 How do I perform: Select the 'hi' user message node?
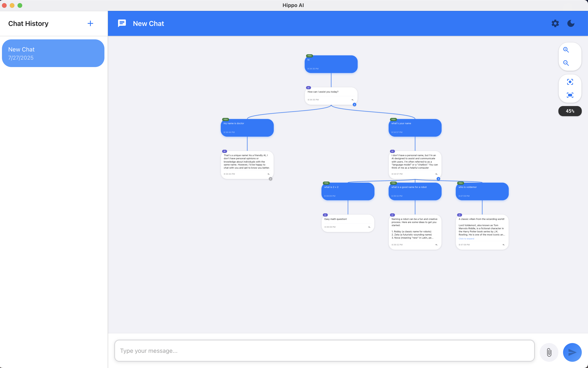pos(331,64)
